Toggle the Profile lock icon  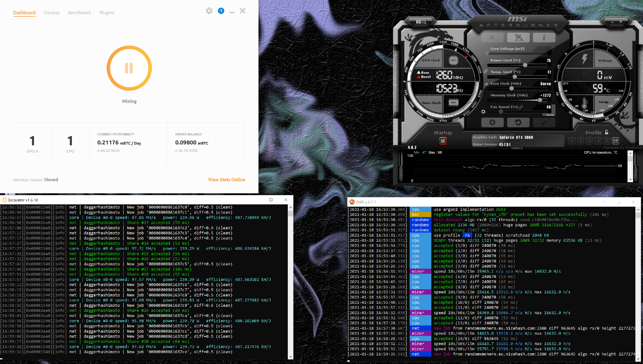point(607,132)
